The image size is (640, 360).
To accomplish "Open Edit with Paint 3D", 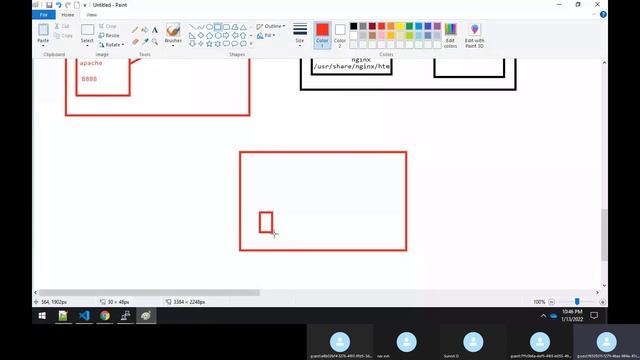I will (x=474, y=36).
